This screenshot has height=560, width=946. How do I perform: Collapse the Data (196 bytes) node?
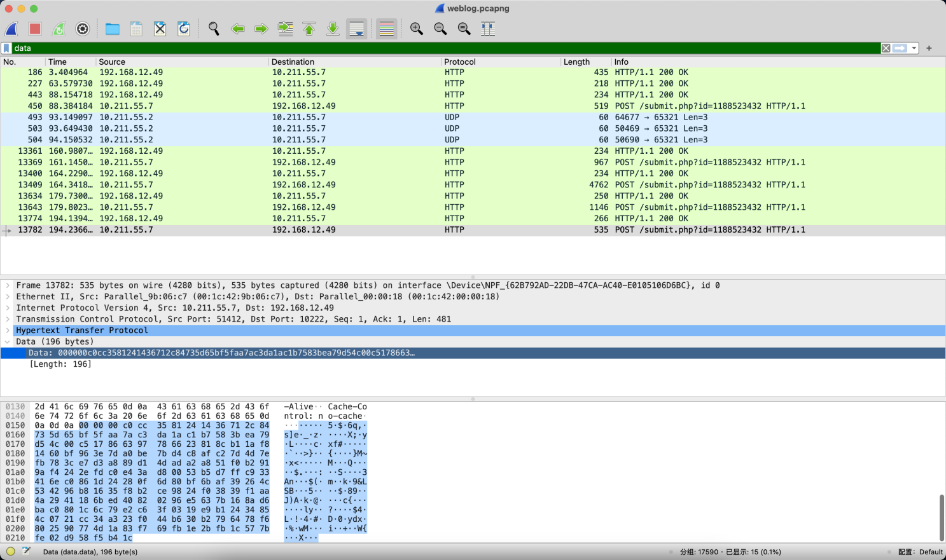point(8,342)
